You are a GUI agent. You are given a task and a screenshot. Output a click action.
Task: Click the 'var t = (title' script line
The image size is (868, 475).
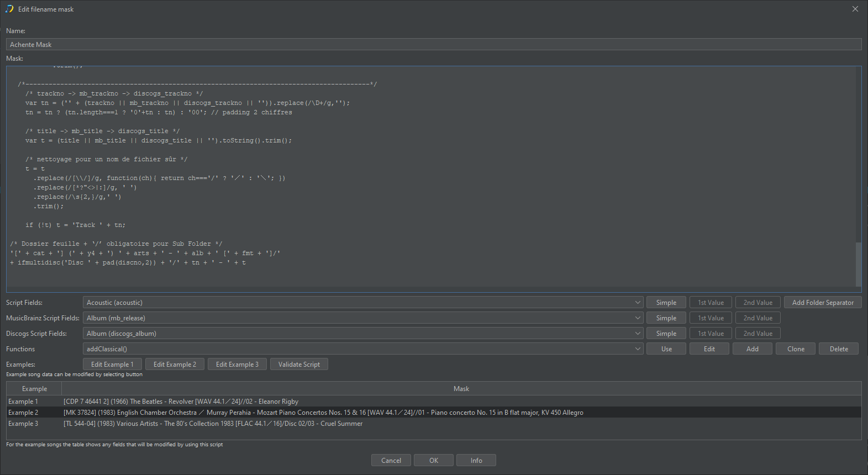pos(159,141)
